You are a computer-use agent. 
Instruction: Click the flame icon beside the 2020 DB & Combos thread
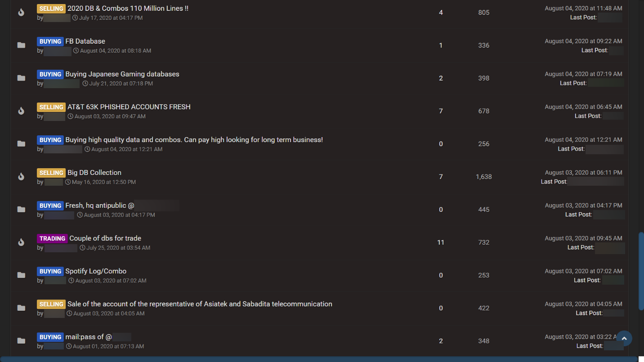click(x=21, y=13)
